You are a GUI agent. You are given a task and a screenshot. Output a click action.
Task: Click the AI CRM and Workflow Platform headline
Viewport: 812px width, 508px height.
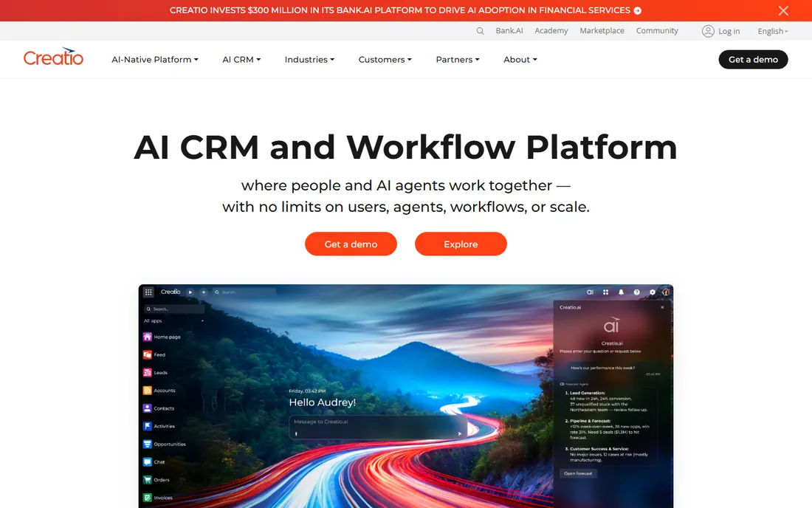[405, 148]
